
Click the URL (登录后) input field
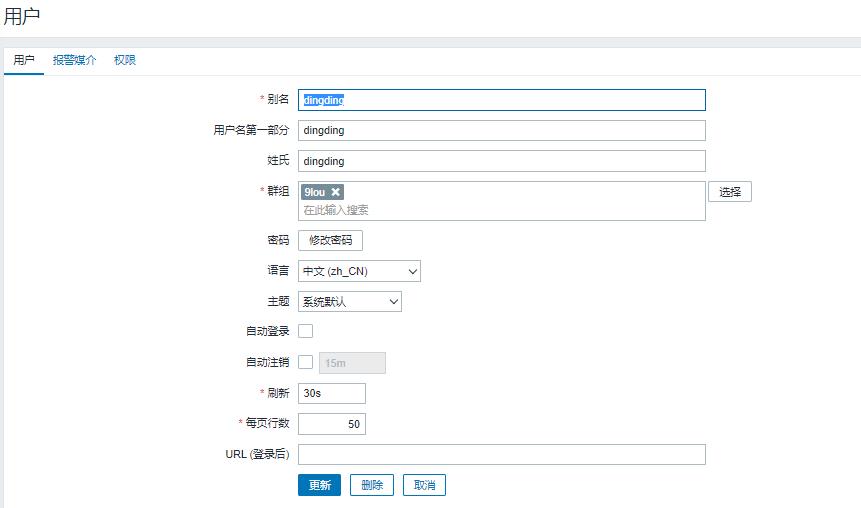pos(501,455)
